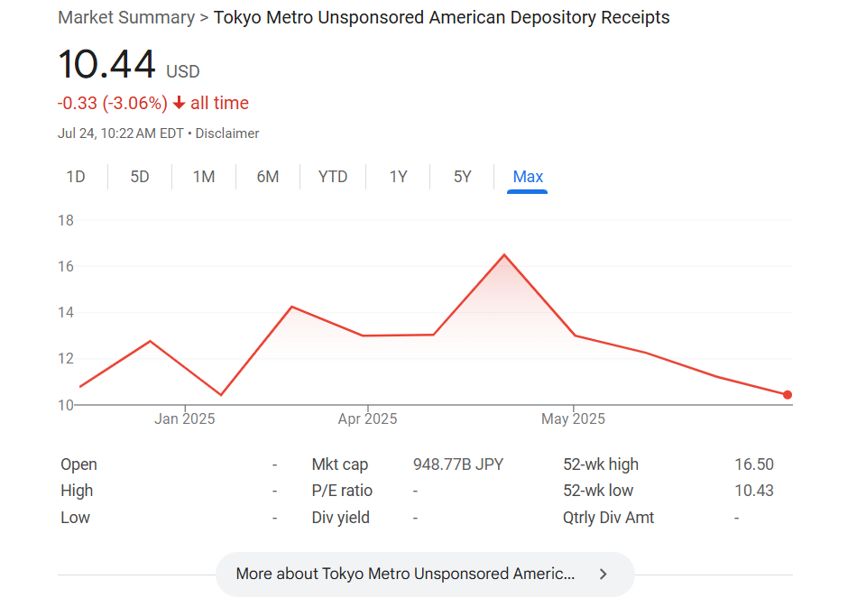Select the 5D time range tab
848x616 pixels.
pyautogui.click(x=140, y=177)
